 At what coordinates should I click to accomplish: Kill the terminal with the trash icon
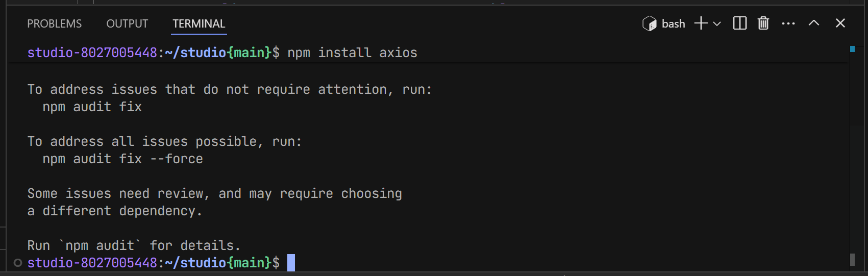point(763,23)
